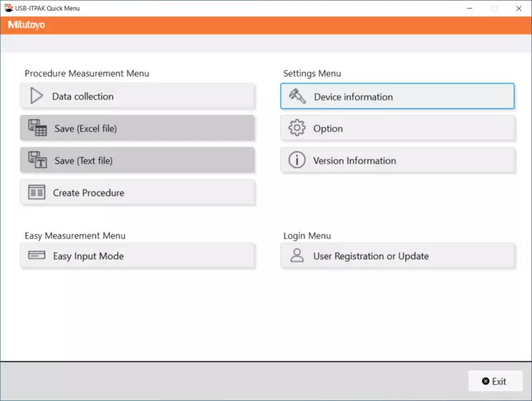Click the play triangle icon for Data collection
This screenshot has height=401, width=532.
click(x=37, y=96)
